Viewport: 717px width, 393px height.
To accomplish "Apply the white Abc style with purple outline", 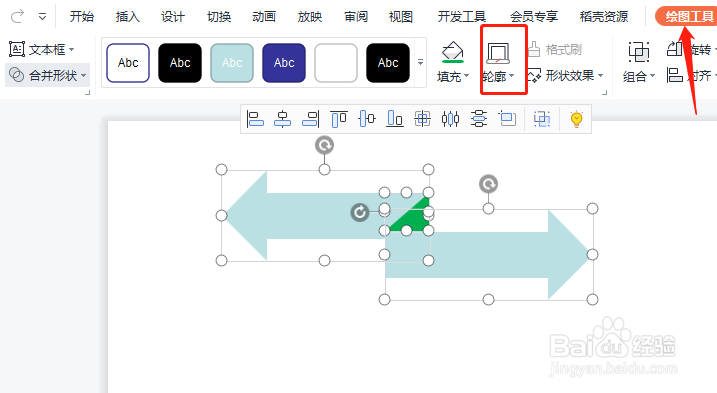I will pos(128,63).
